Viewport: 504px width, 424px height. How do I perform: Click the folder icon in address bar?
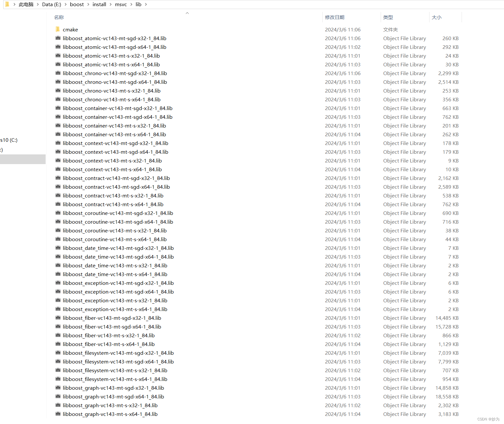[x=7, y=4]
